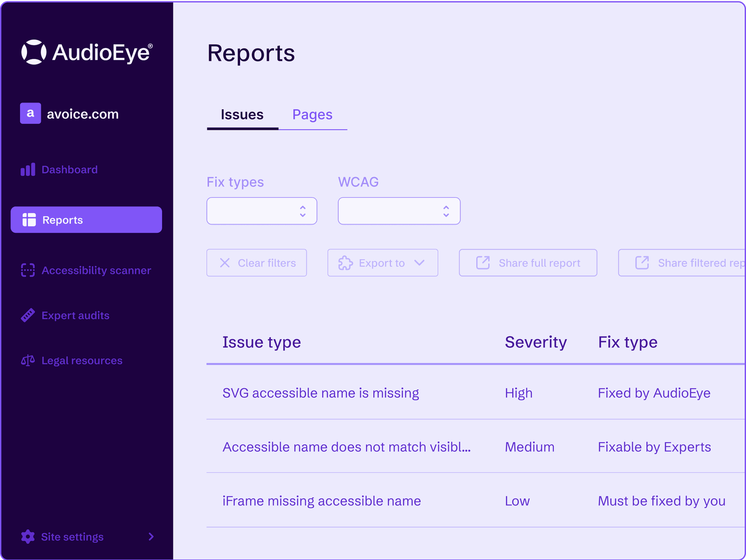
Task: Click the Clear filters button
Action: point(256,263)
